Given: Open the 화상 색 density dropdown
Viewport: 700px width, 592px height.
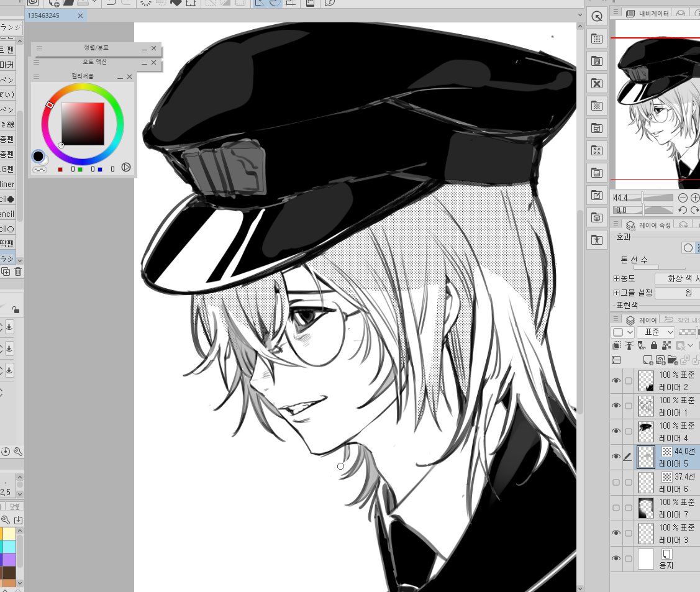Looking at the screenshot, I should click(x=677, y=278).
